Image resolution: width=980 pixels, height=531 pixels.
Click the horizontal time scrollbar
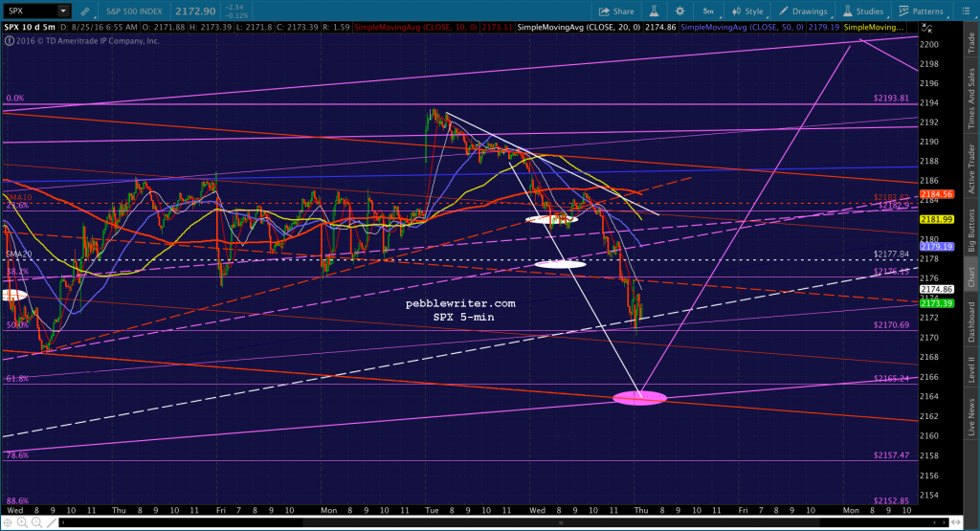tap(503, 522)
